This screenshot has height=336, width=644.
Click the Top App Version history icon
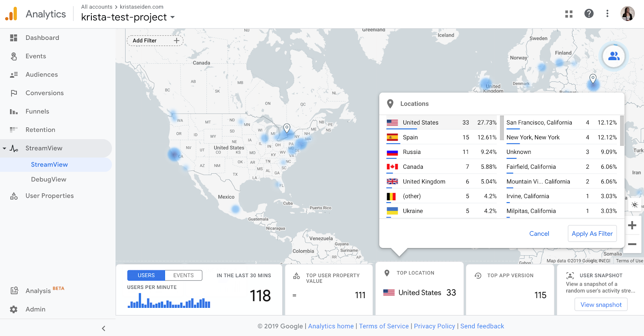478,276
